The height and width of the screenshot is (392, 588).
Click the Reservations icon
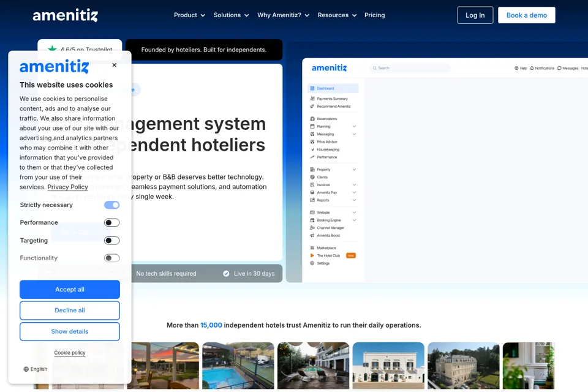(x=312, y=119)
